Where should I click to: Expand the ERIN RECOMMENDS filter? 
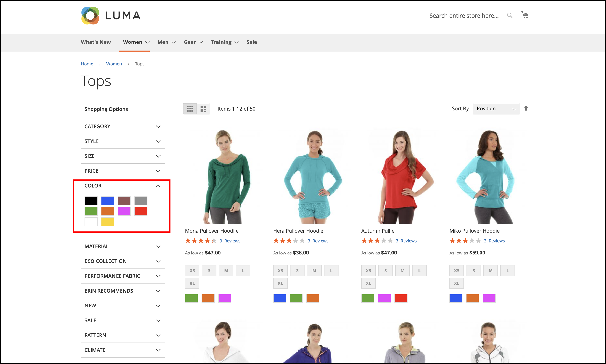pos(123,291)
